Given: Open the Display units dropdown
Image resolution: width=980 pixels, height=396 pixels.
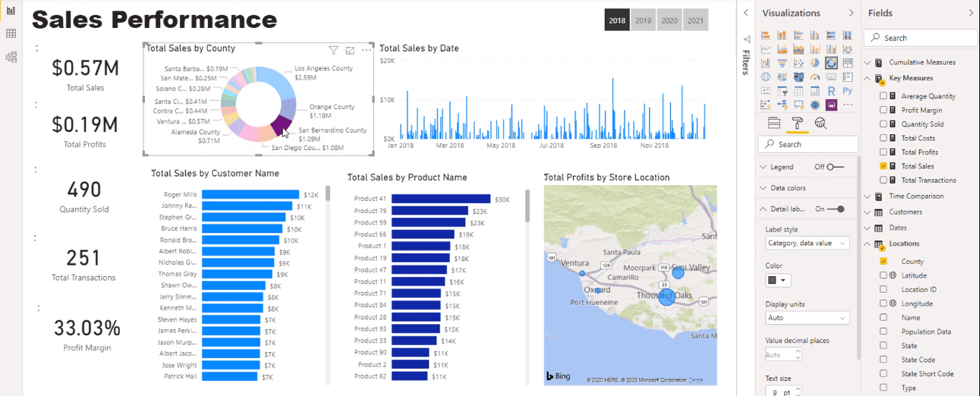Looking at the screenshot, I should (807, 318).
